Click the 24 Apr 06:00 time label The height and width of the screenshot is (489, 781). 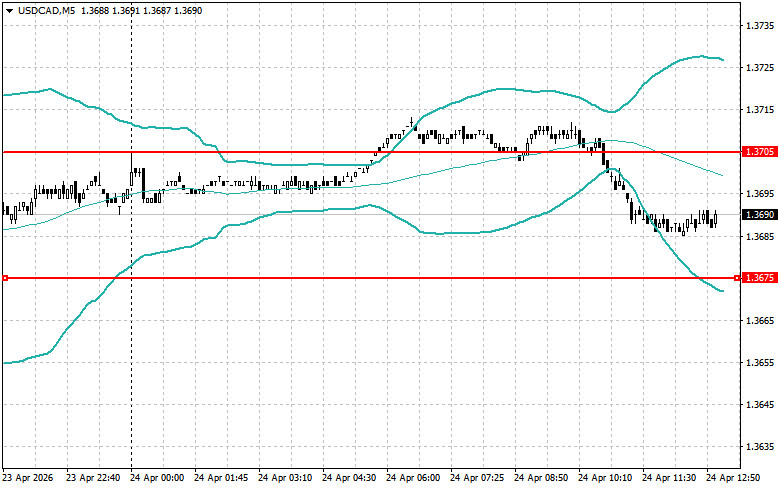413,478
